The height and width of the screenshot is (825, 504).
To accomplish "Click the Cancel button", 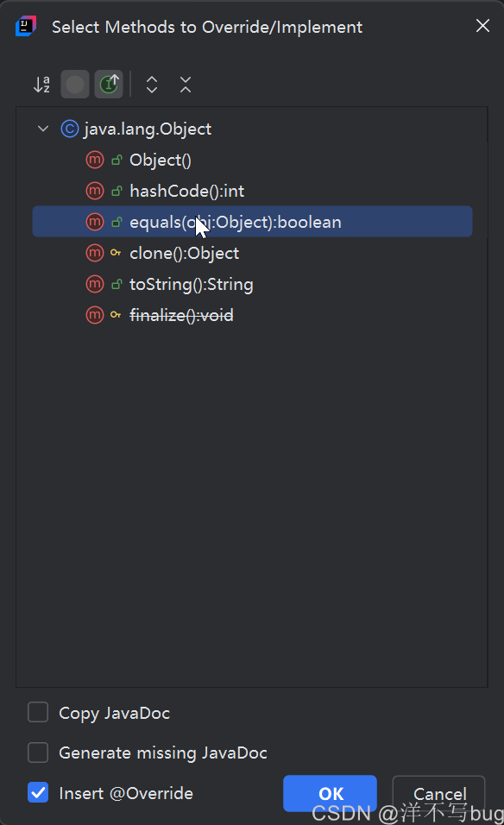I will tap(438, 793).
